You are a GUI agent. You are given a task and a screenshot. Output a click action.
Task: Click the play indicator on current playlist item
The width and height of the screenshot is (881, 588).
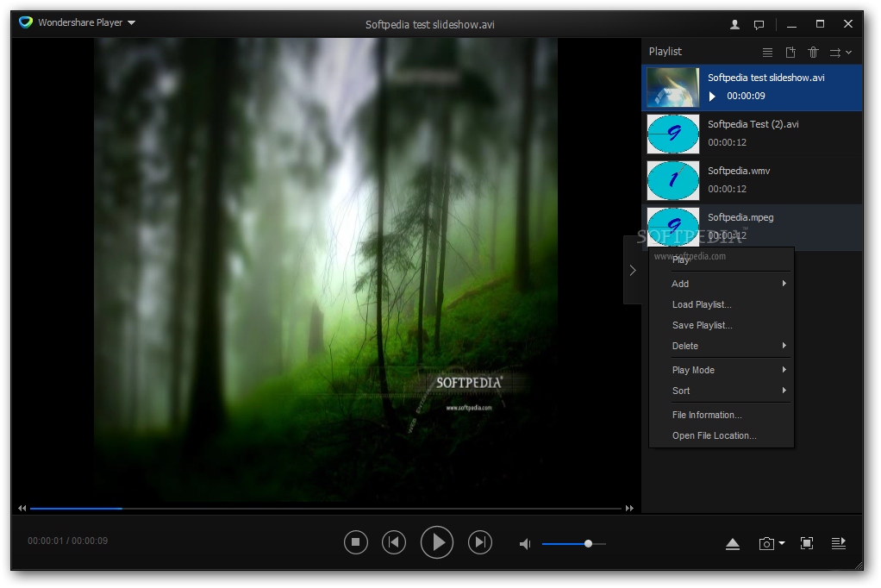(x=712, y=96)
